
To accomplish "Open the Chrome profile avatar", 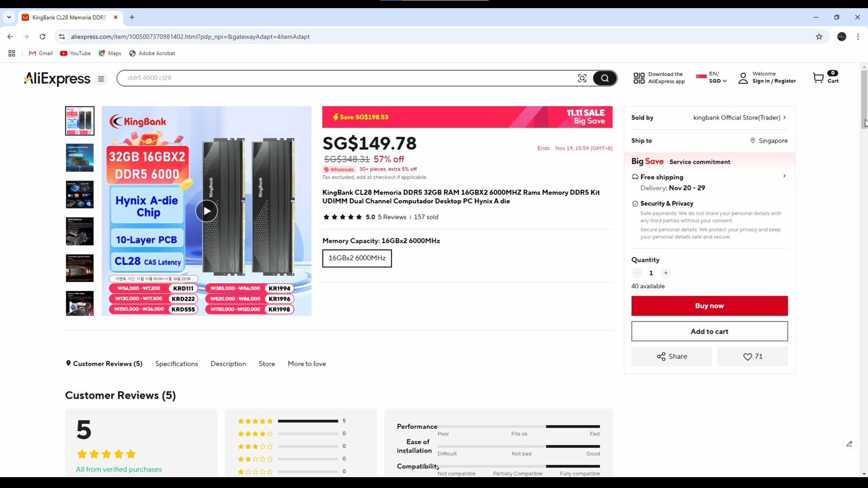I will [842, 37].
